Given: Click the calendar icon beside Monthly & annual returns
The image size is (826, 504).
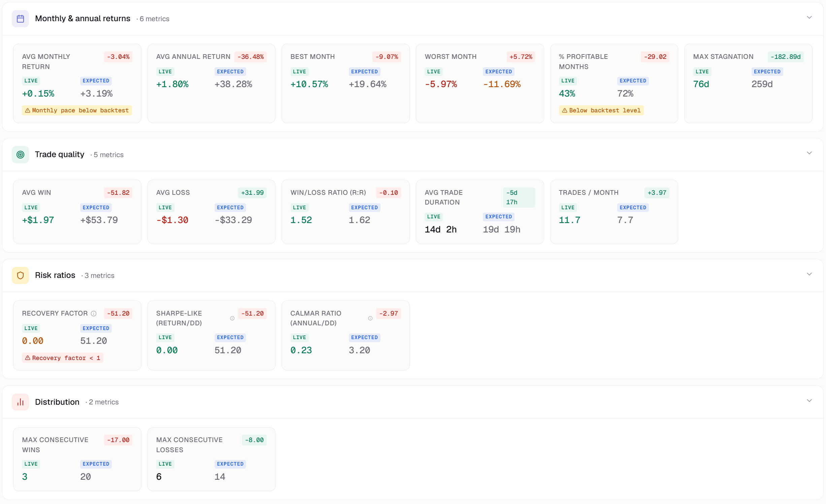Looking at the screenshot, I should [x=20, y=19].
